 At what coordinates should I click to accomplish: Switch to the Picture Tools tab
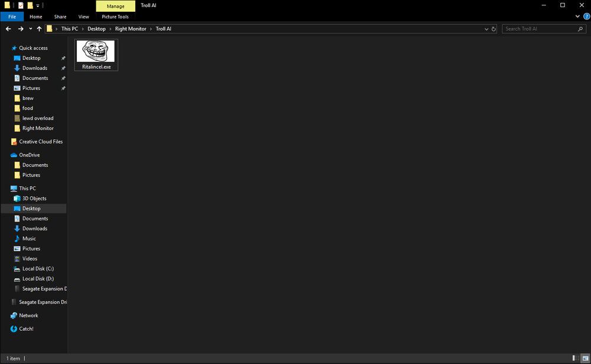[x=115, y=17]
